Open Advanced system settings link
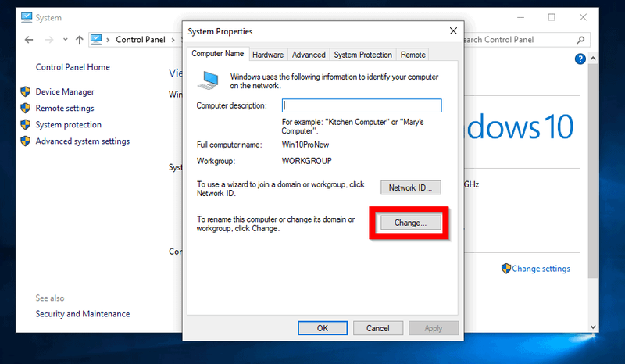The image size is (625, 364). point(83,141)
